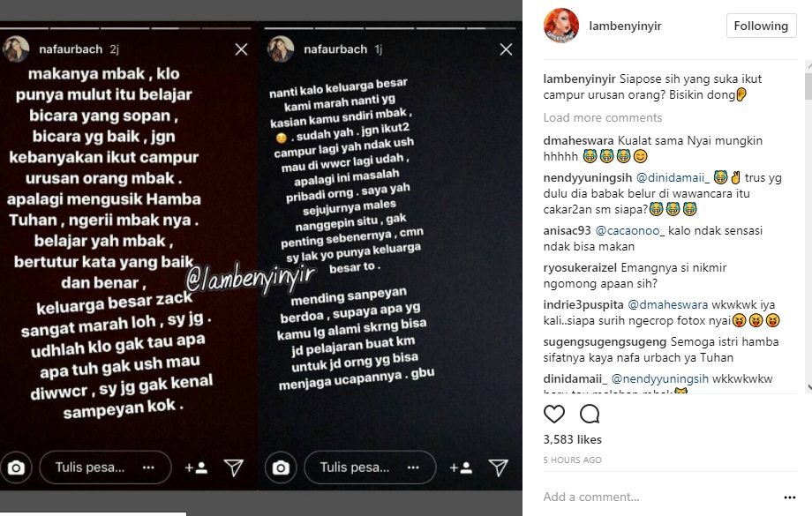812x516 pixels.
Task: Toggle the Following button
Action: pos(761,26)
